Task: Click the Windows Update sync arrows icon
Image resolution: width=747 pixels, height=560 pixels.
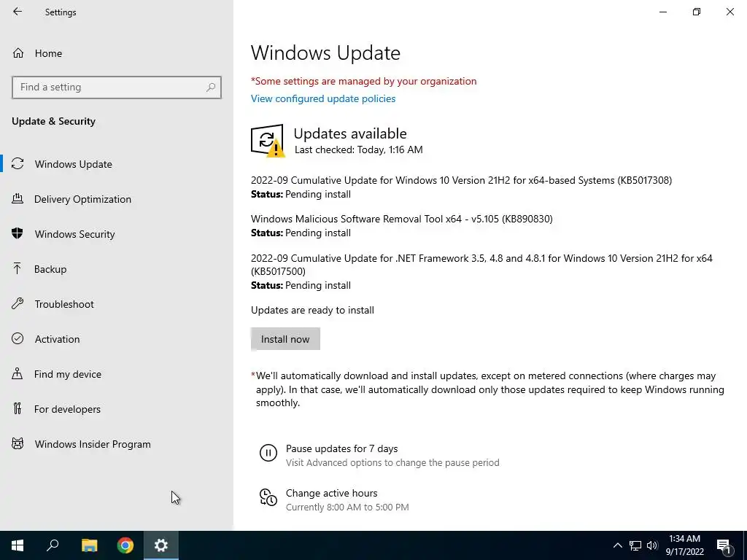Action: 18,163
